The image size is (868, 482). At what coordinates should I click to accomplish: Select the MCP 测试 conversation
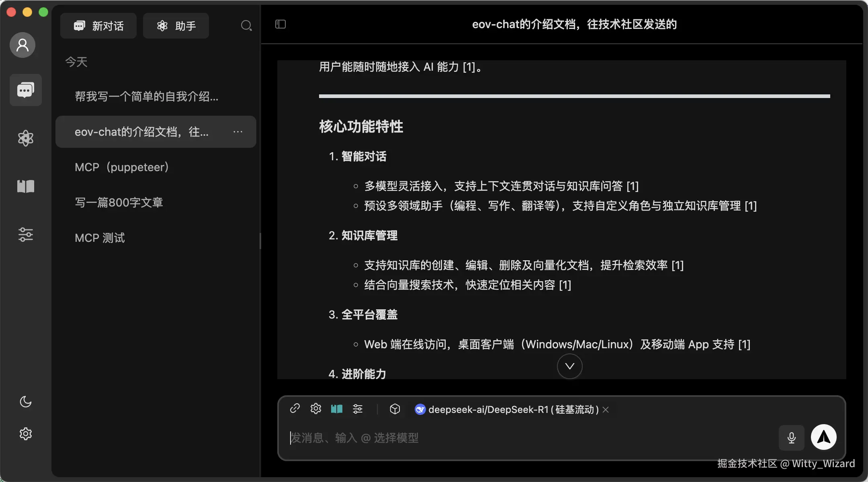point(100,237)
